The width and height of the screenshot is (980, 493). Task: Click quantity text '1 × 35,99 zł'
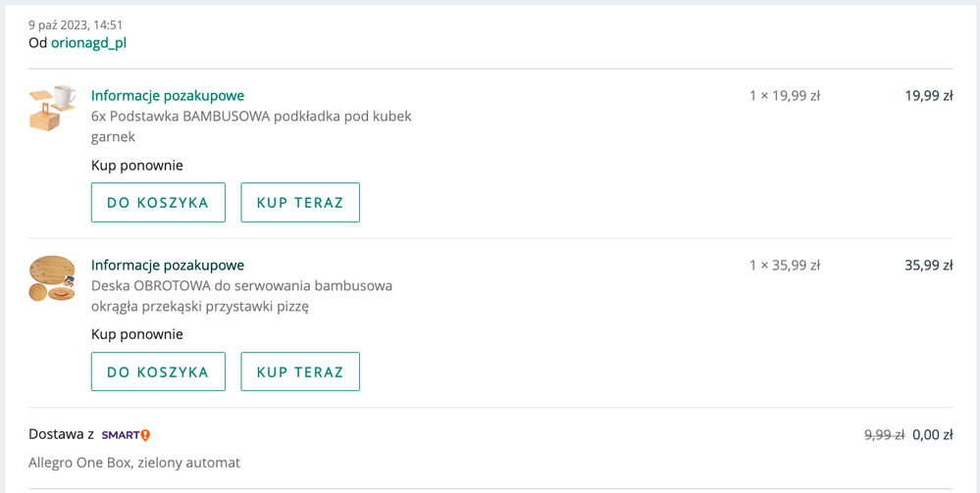785,265
